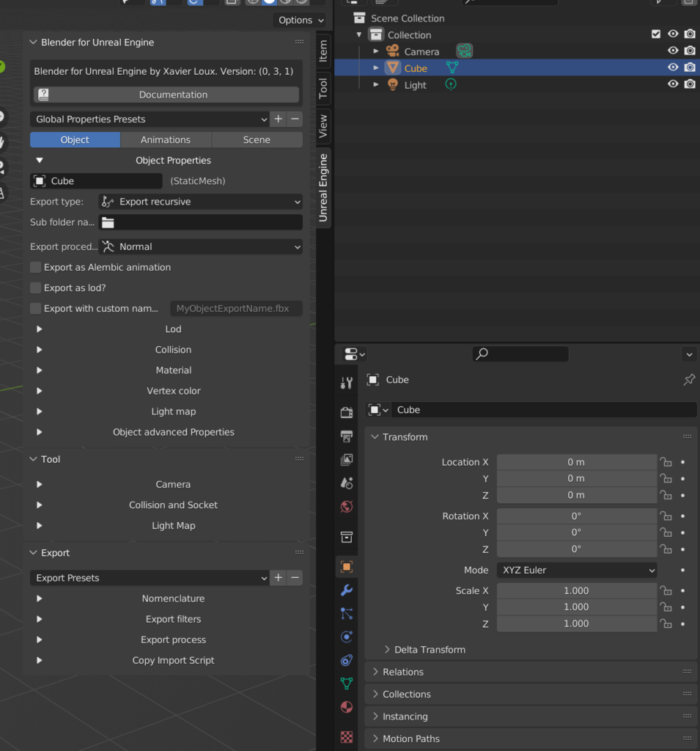Open Export procedure dropdown set to Normal

click(x=201, y=246)
